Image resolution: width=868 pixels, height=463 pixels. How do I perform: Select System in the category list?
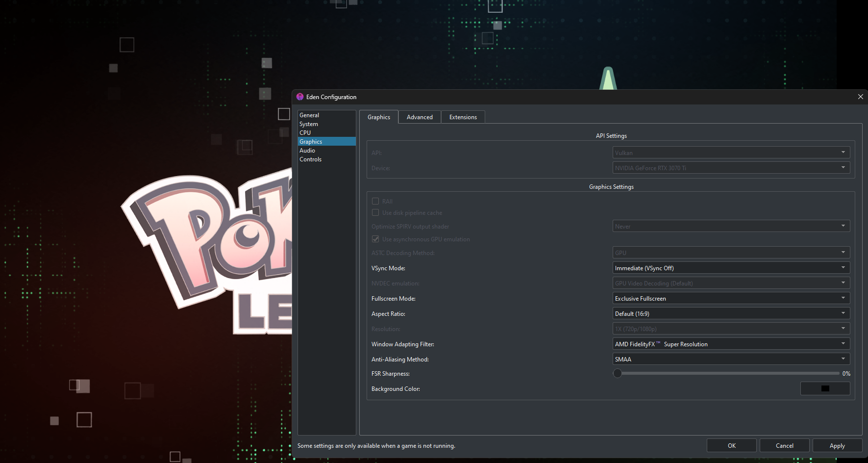pyautogui.click(x=327, y=124)
